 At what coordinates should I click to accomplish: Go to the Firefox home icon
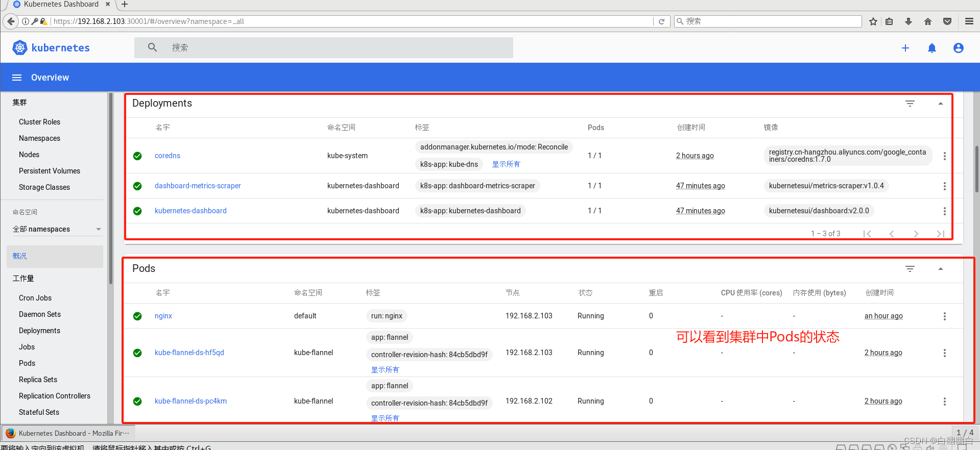coord(928,21)
